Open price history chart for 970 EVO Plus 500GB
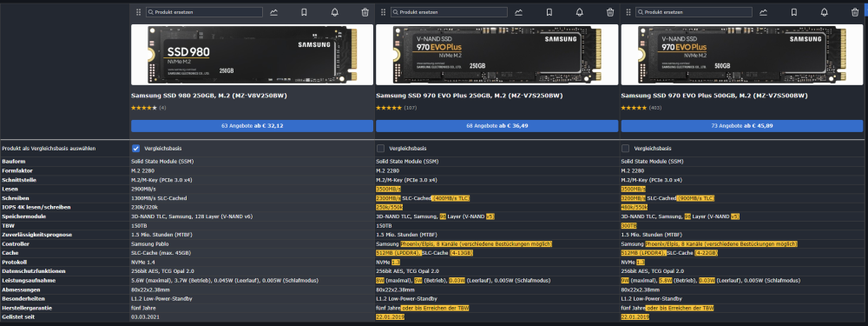 point(764,12)
